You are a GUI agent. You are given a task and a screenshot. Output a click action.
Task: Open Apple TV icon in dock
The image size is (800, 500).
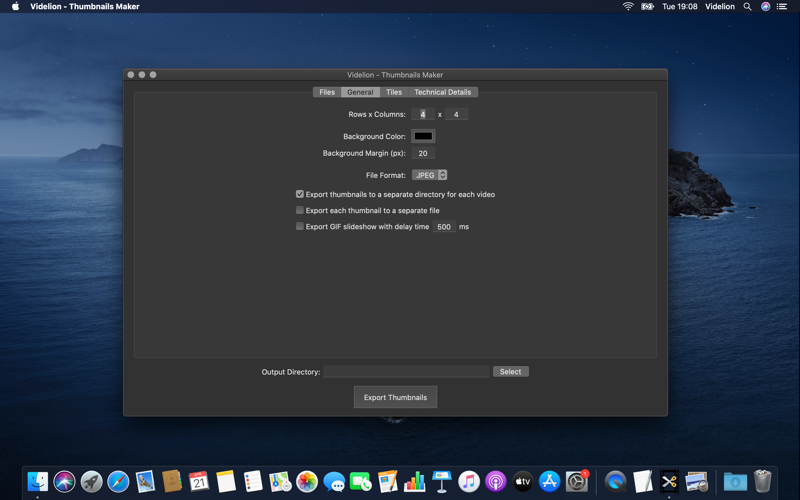tap(522, 481)
